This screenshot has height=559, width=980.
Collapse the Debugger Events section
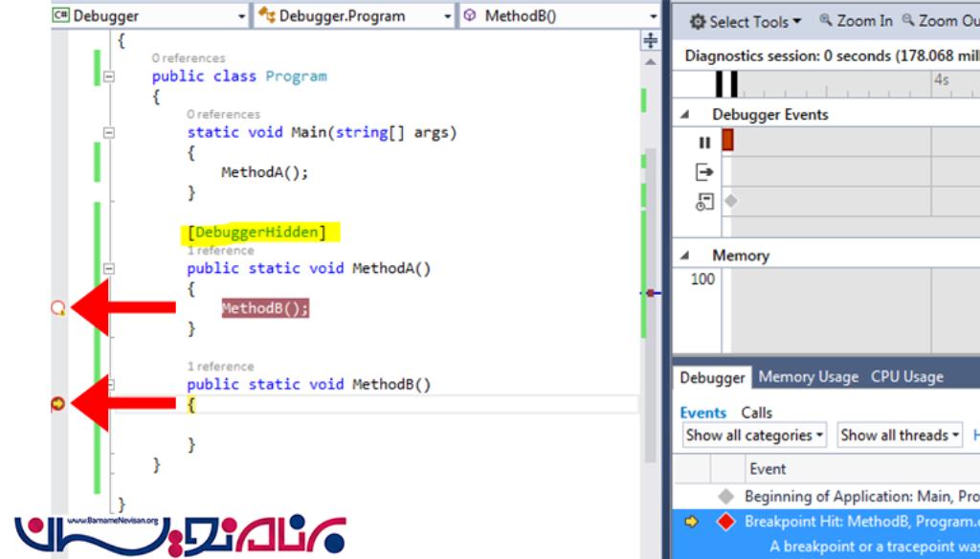[x=684, y=115]
